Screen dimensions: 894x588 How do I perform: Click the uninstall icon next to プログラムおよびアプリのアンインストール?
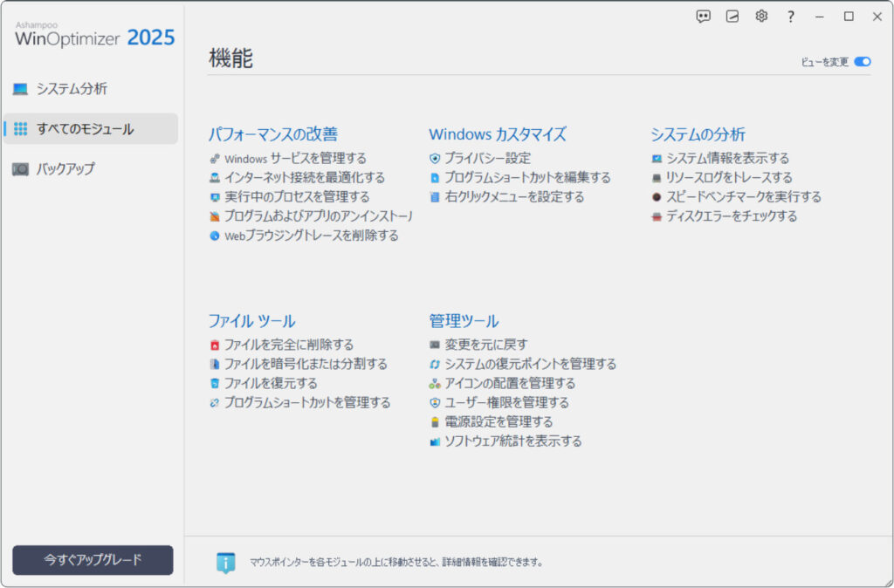215,216
